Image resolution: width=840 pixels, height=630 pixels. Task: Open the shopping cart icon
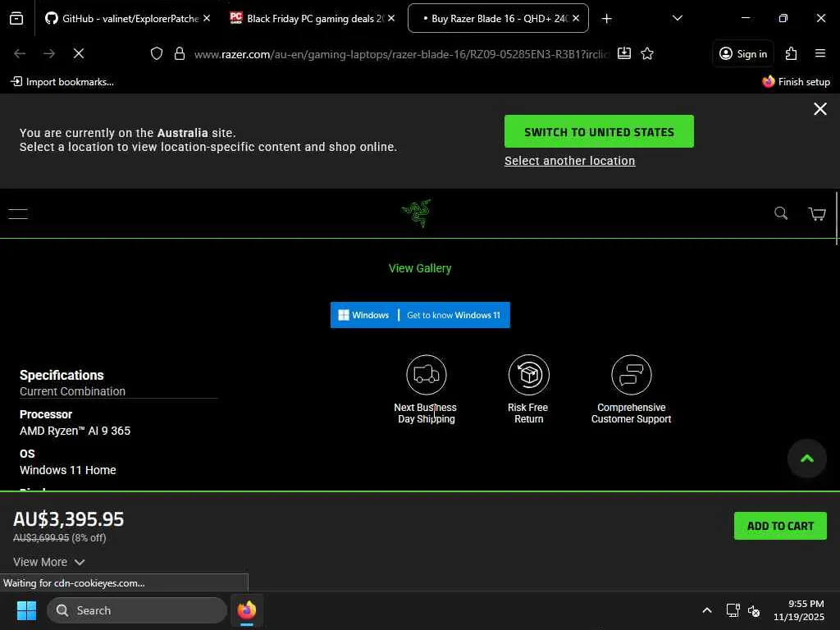click(x=817, y=214)
